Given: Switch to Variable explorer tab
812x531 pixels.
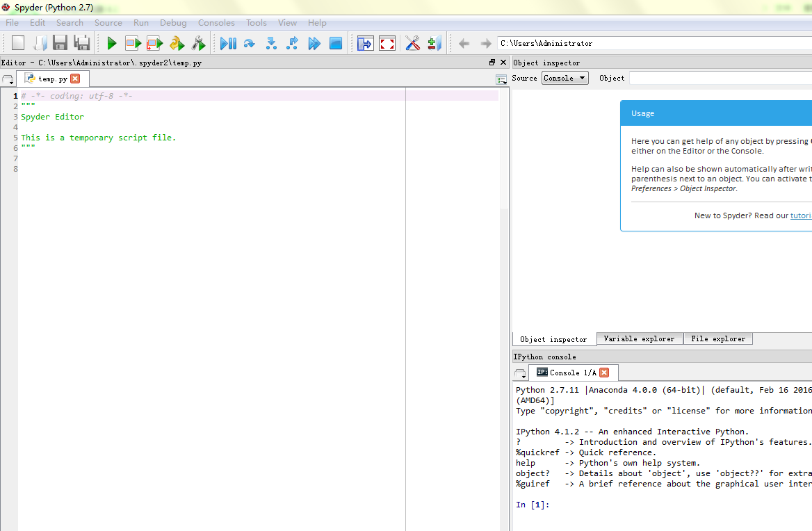Looking at the screenshot, I should pyautogui.click(x=639, y=338).
